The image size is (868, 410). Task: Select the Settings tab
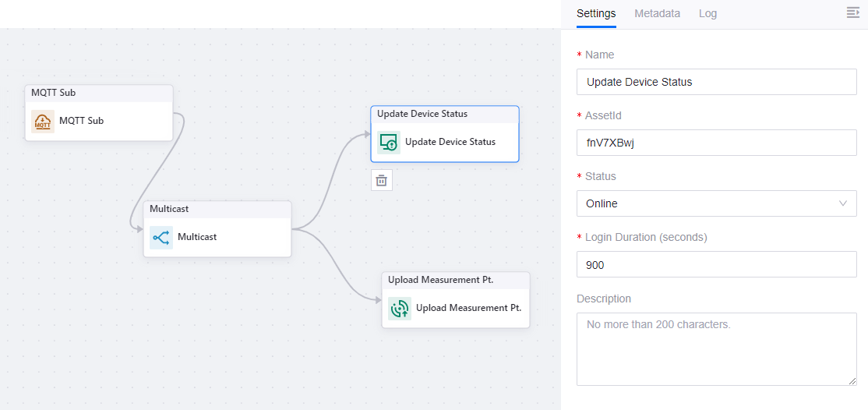pos(596,13)
